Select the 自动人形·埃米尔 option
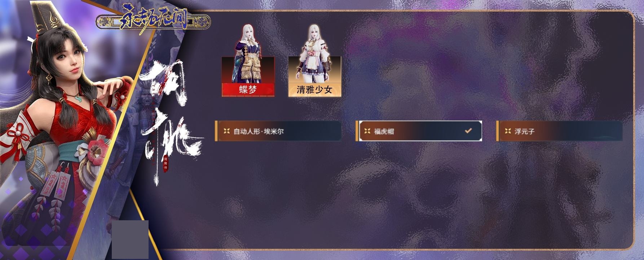The width and height of the screenshot is (644, 260). point(278,131)
